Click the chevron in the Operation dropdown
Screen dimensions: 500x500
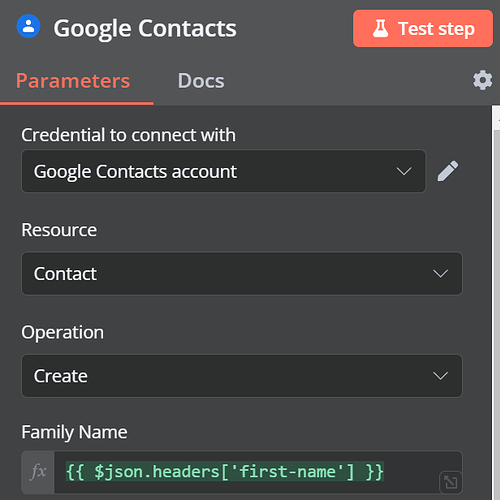pos(440,376)
